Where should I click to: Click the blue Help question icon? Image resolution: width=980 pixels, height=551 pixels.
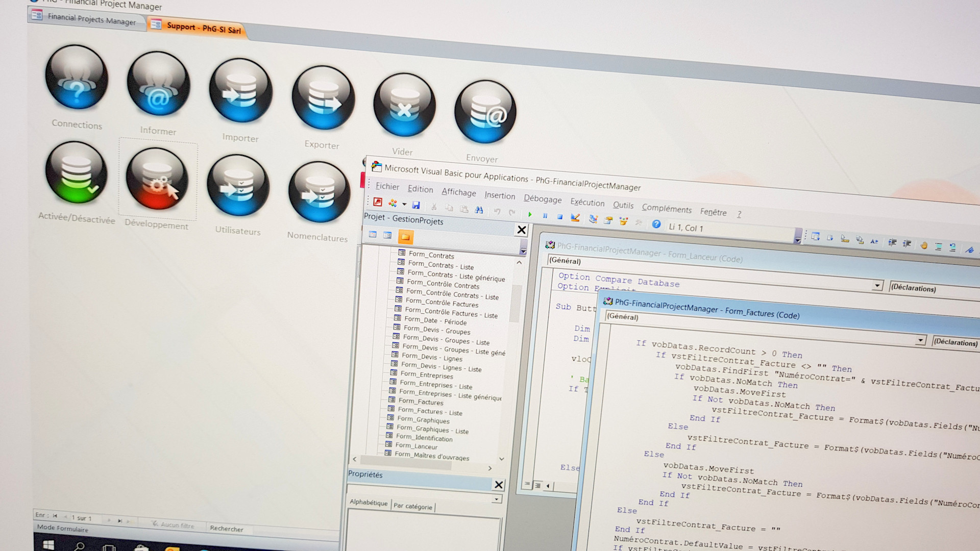[x=656, y=224]
